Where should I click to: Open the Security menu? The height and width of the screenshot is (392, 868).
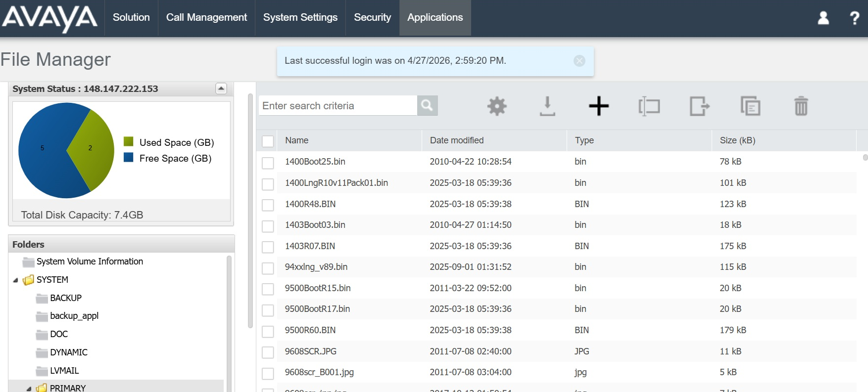pyautogui.click(x=373, y=17)
